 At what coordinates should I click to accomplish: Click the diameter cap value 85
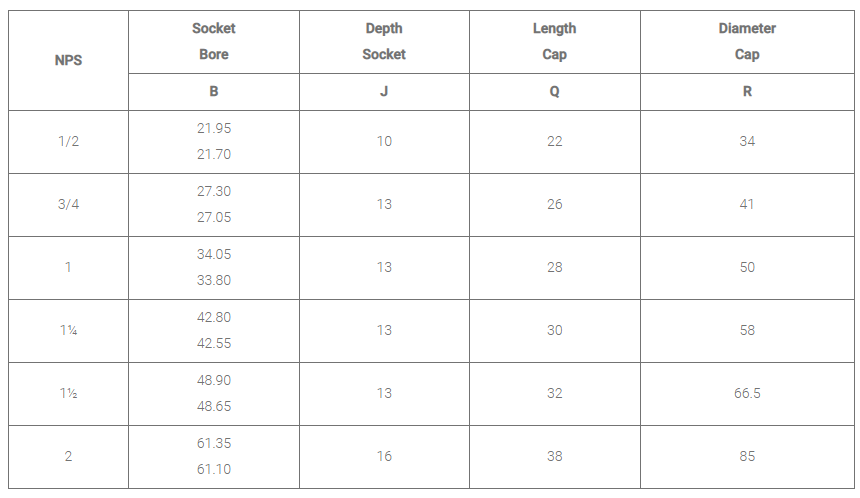tap(747, 456)
